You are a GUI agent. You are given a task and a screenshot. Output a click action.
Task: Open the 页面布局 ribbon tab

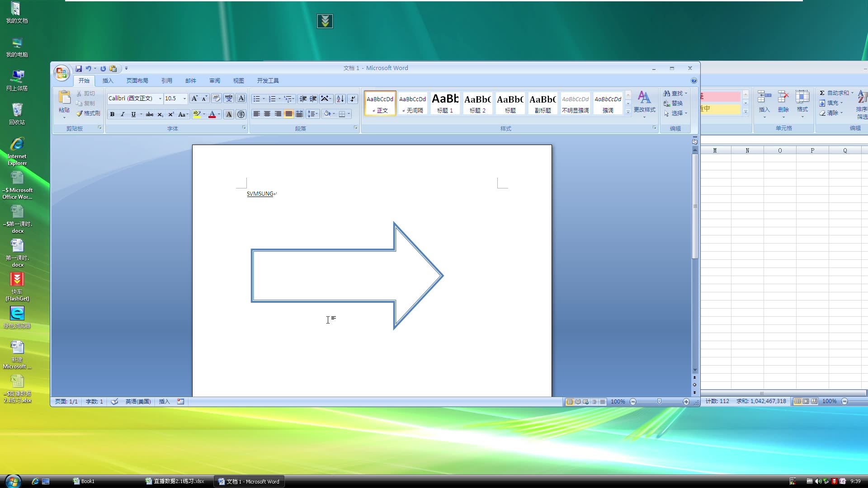click(137, 81)
